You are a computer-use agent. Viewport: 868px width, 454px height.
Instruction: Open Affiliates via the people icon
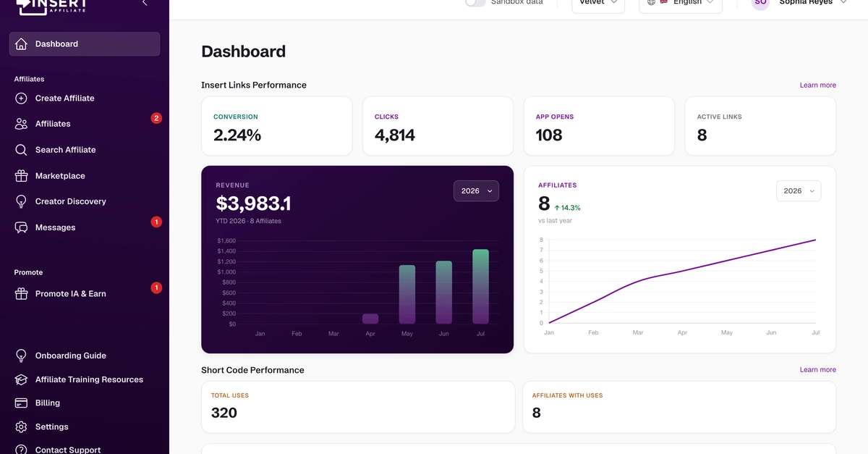pos(21,124)
